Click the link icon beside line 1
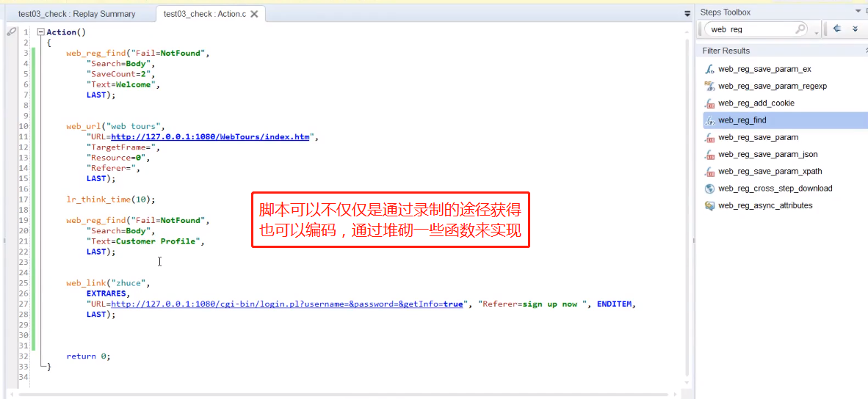Screen dimensions: 868x399 point(12,32)
